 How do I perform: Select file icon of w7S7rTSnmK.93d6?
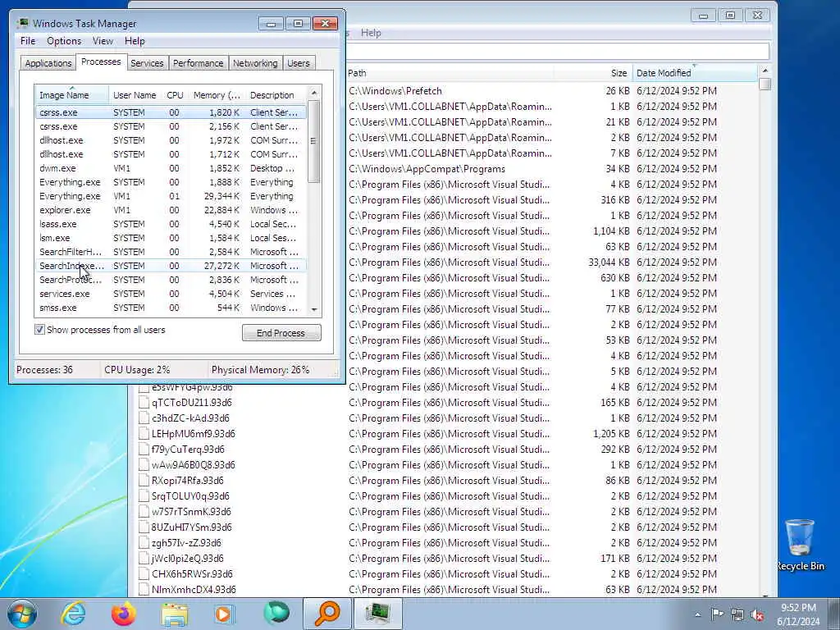click(144, 512)
